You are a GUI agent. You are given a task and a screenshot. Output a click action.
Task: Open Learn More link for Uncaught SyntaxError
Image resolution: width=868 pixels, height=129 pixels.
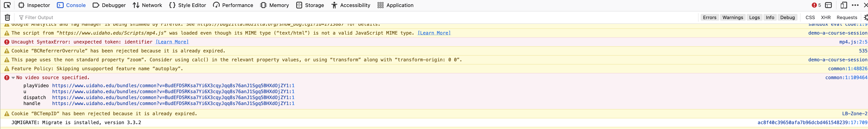click(172, 42)
